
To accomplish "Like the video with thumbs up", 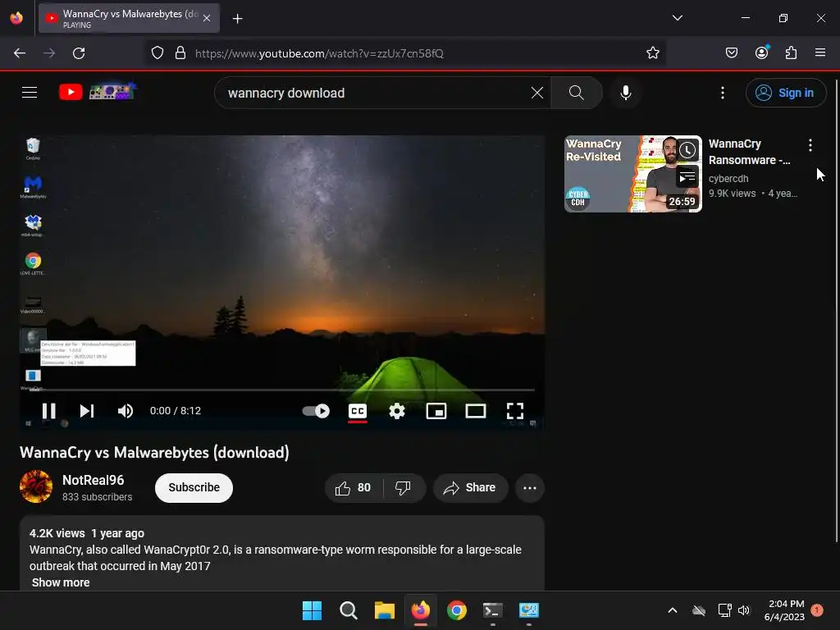I will pos(353,488).
